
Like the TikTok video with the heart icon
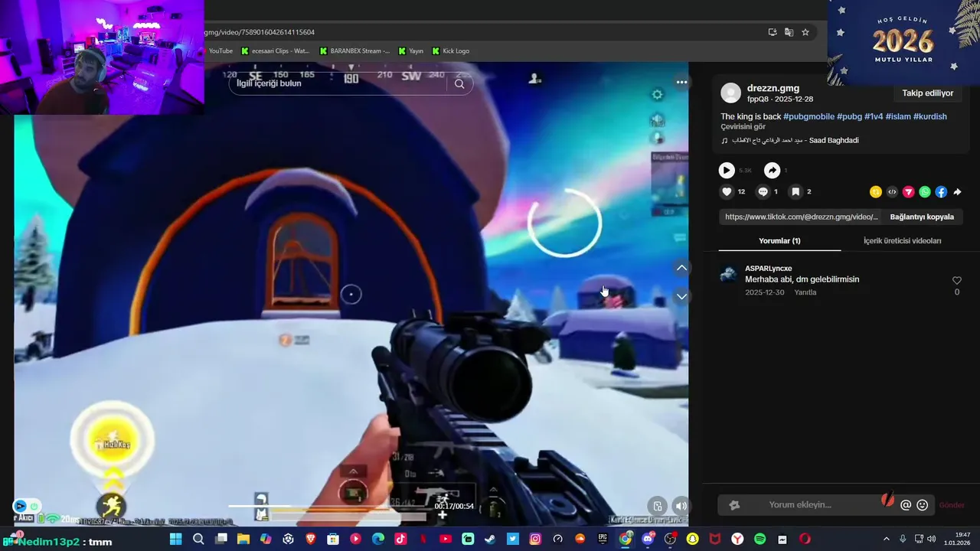(727, 192)
